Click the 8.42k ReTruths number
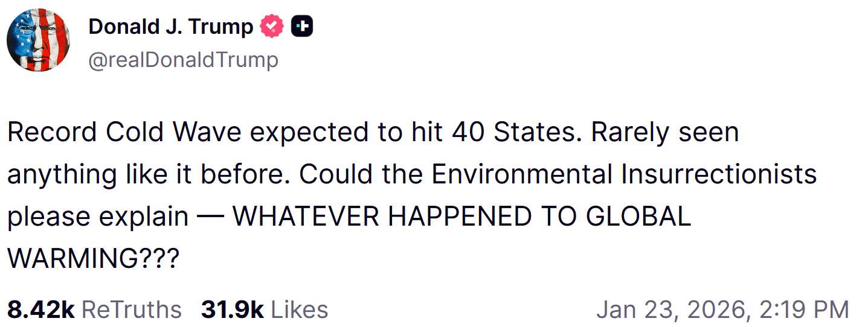Viewport: 868px width, 327px height. 40,310
